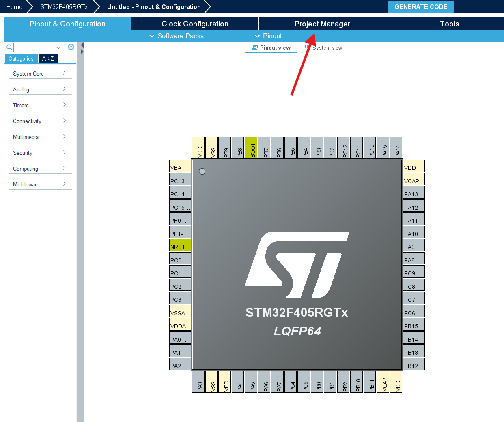Select pin PB7 at chip top

264,148
